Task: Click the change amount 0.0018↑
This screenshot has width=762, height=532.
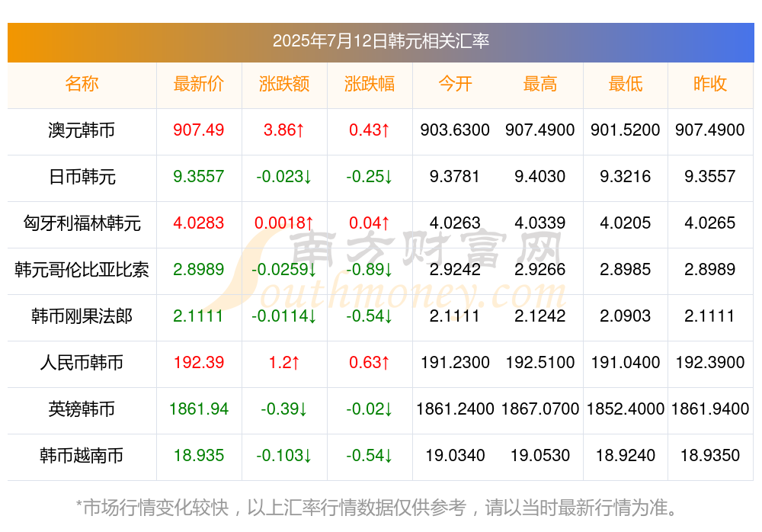Action: pyautogui.click(x=284, y=223)
